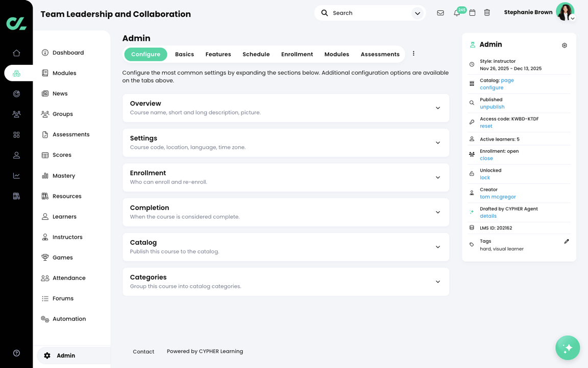Open creator tom mcgregor link
This screenshot has height=368, width=588.
click(498, 197)
